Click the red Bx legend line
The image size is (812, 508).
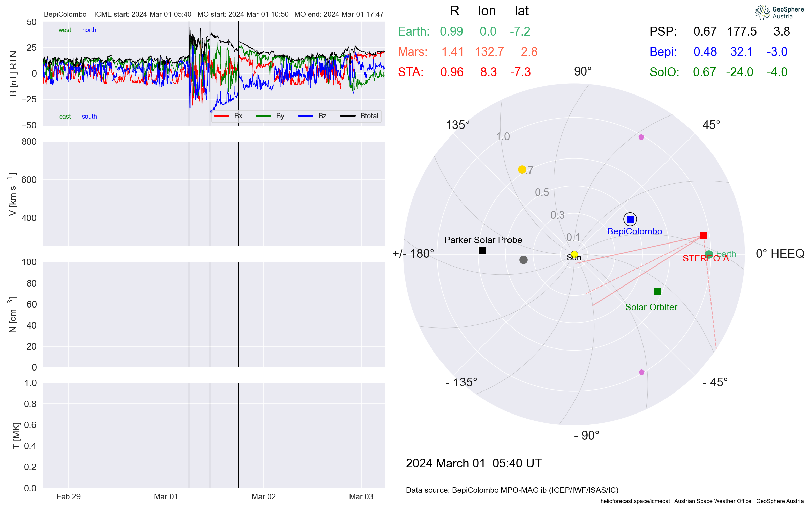point(222,116)
